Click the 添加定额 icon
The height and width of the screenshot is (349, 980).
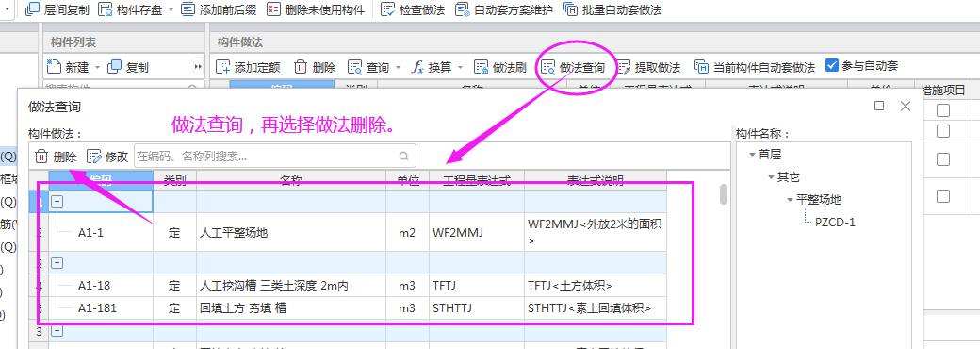tap(223, 67)
